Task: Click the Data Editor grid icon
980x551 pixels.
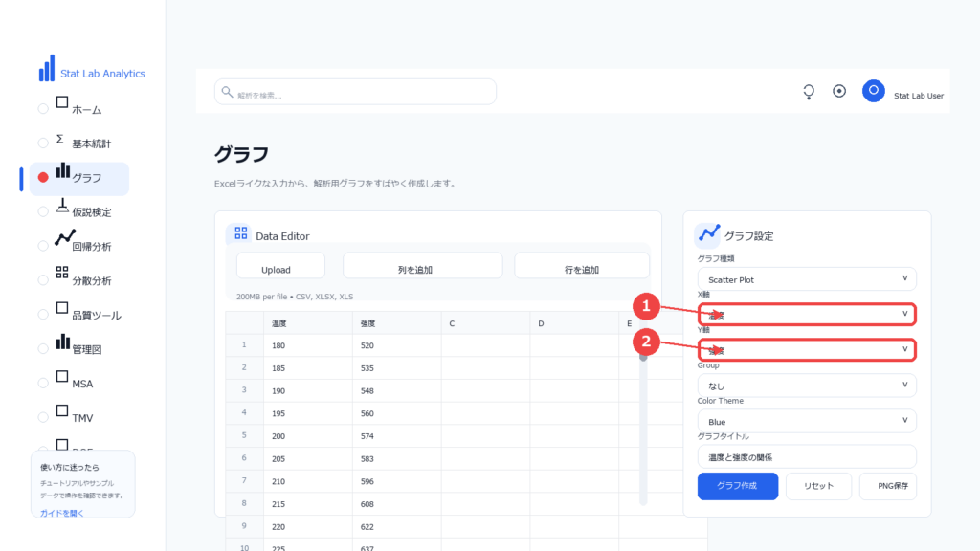Action: [x=240, y=233]
